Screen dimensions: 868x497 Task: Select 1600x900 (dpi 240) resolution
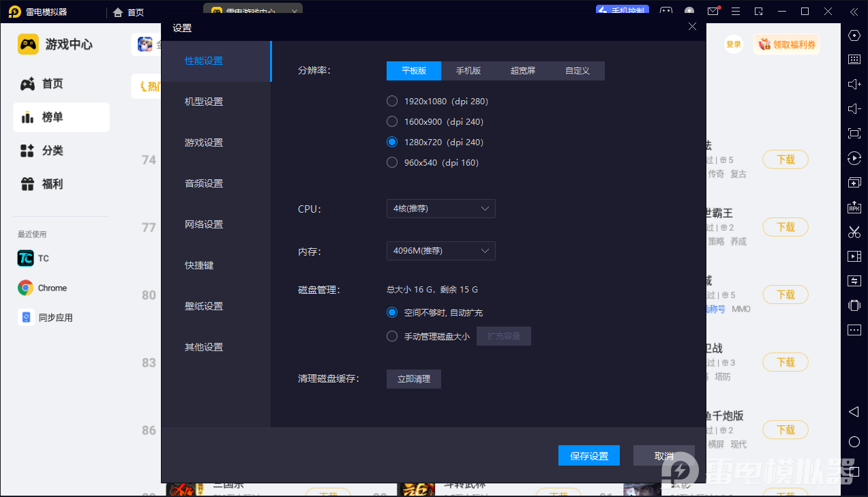click(x=434, y=121)
